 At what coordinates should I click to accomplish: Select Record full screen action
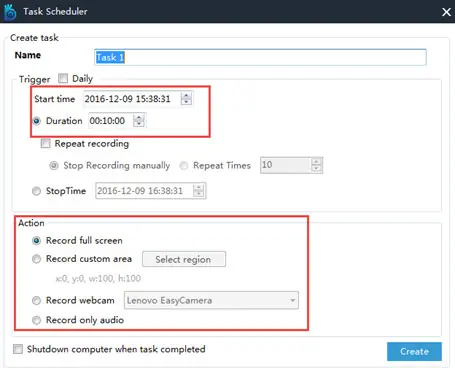pyautogui.click(x=36, y=240)
